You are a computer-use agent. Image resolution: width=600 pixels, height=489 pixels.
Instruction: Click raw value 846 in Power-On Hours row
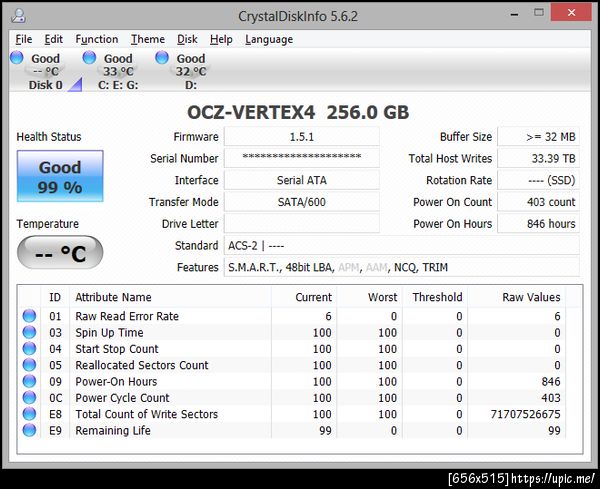(551, 381)
